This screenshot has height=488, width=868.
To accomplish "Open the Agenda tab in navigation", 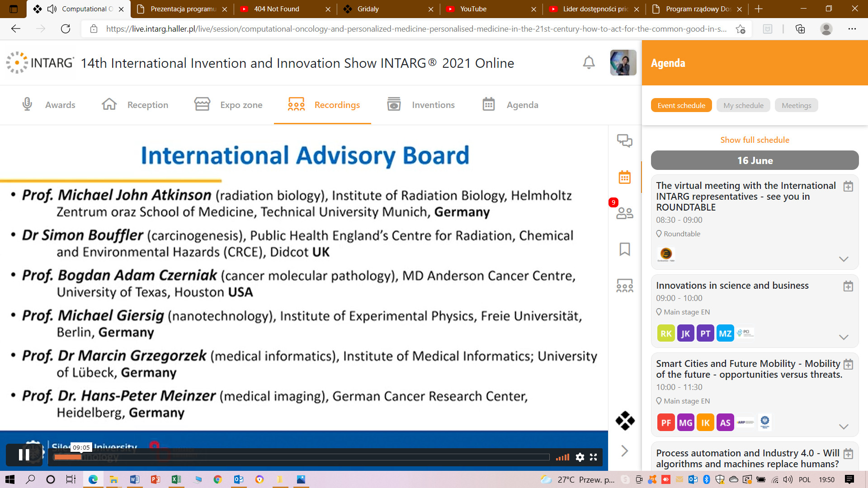I will pos(510,105).
